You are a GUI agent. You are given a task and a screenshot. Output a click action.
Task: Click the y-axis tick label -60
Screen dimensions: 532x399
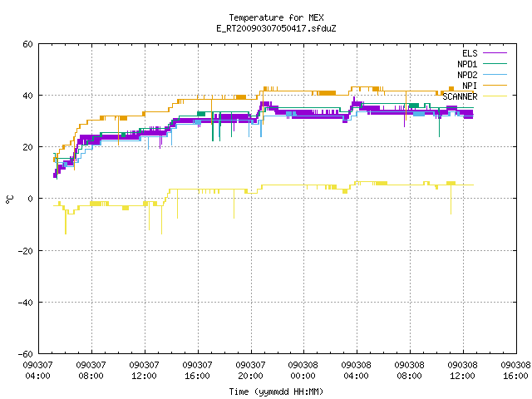pyautogui.click(x=26, y=354)
